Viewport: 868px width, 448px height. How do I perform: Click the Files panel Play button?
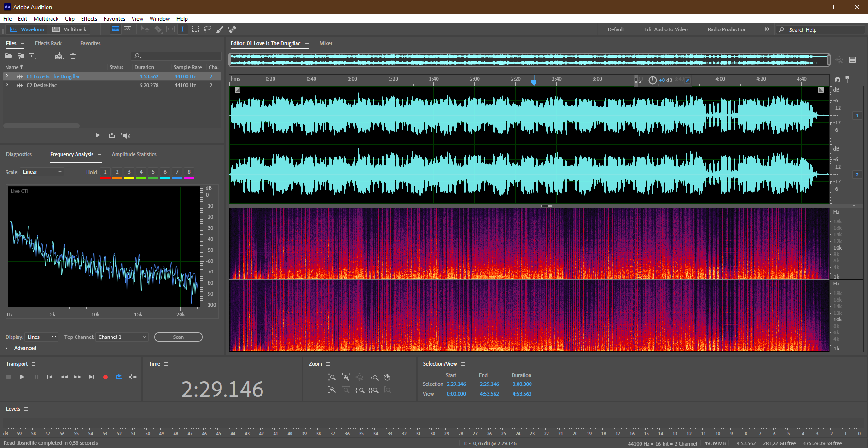click(x=98, y=135)
